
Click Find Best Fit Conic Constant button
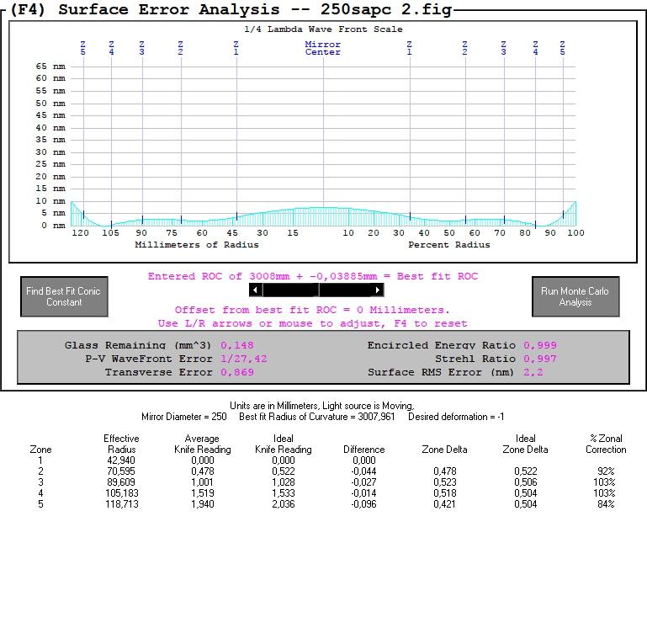[x=64, y=296]
